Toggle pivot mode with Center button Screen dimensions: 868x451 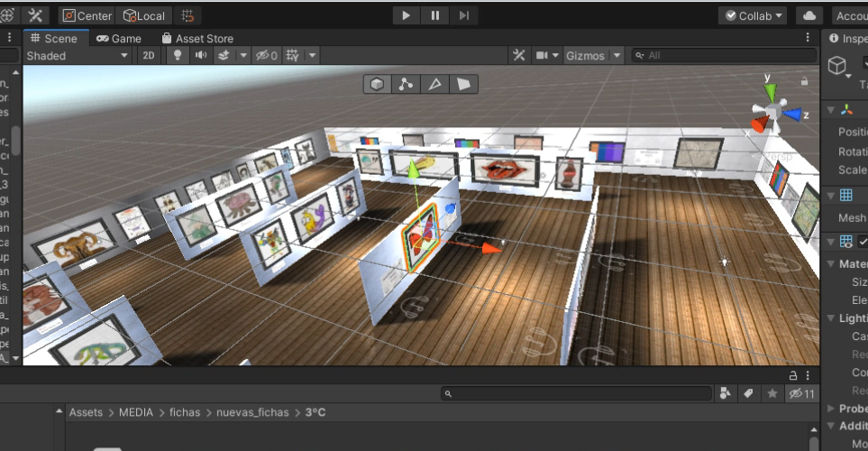(87, 15)
